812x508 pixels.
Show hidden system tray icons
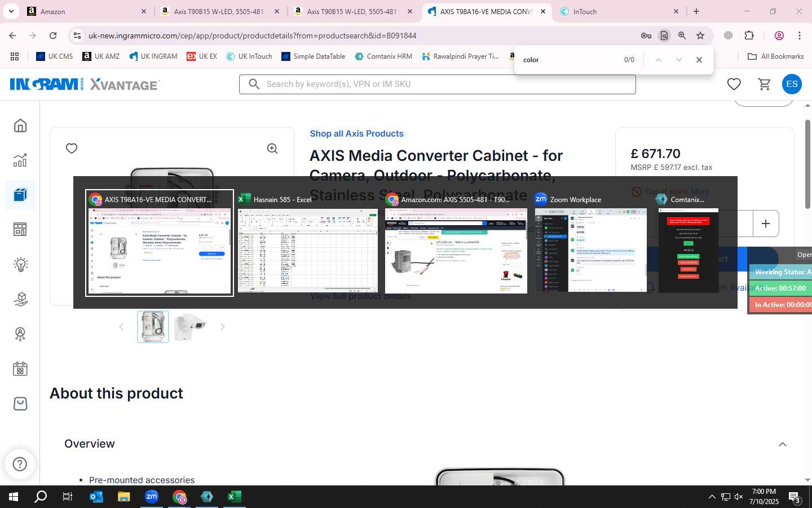coord(712,497)
